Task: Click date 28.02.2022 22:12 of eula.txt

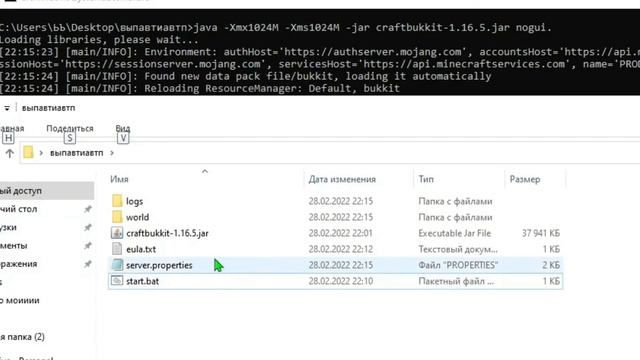Action: [340, 249]
